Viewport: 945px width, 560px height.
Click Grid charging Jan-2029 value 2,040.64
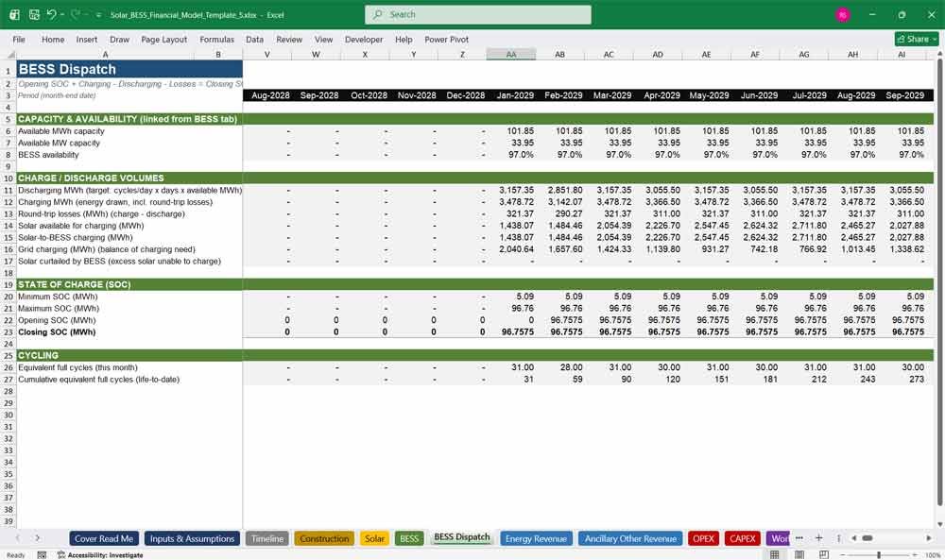(x=516, y=249)
